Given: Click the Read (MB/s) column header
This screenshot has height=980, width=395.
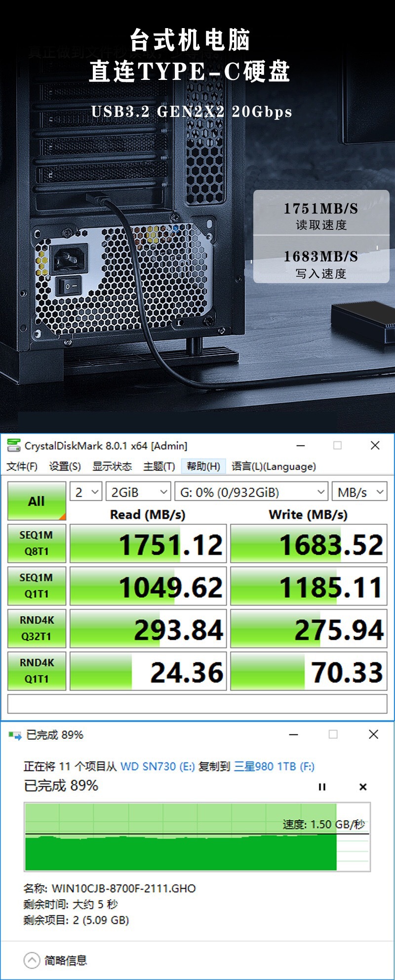Looking at the screenshot, I should (x=148, y=514).
